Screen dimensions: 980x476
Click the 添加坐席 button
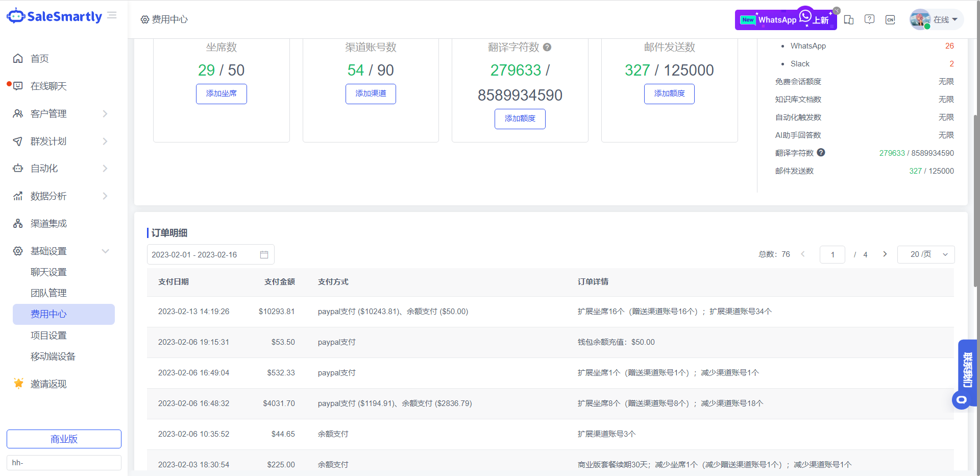click(x=221, y=94)
